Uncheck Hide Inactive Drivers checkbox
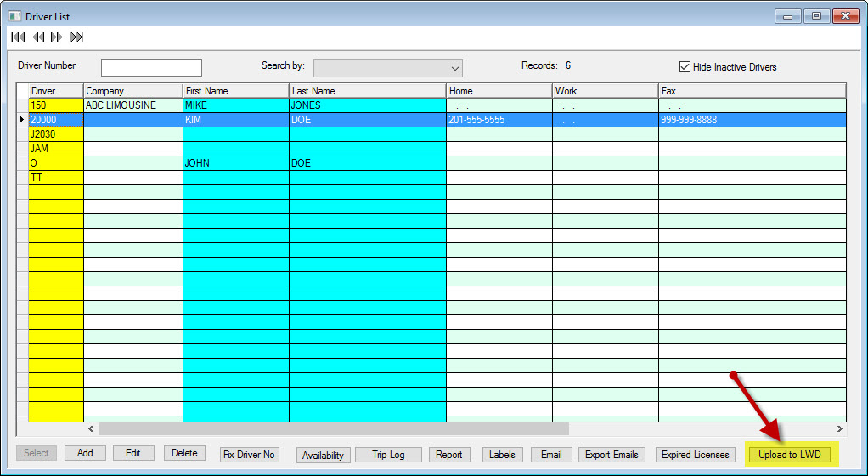868x476 pixels. coord(685,67)
